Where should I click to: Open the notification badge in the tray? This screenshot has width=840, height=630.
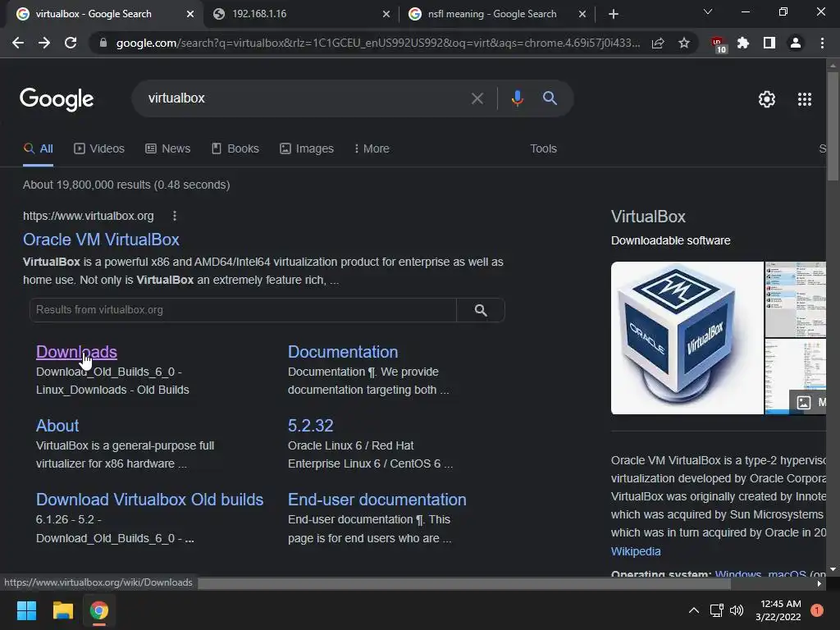817,610
